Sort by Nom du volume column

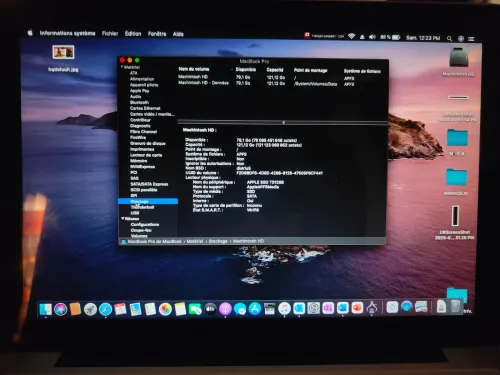pos(194,69)
